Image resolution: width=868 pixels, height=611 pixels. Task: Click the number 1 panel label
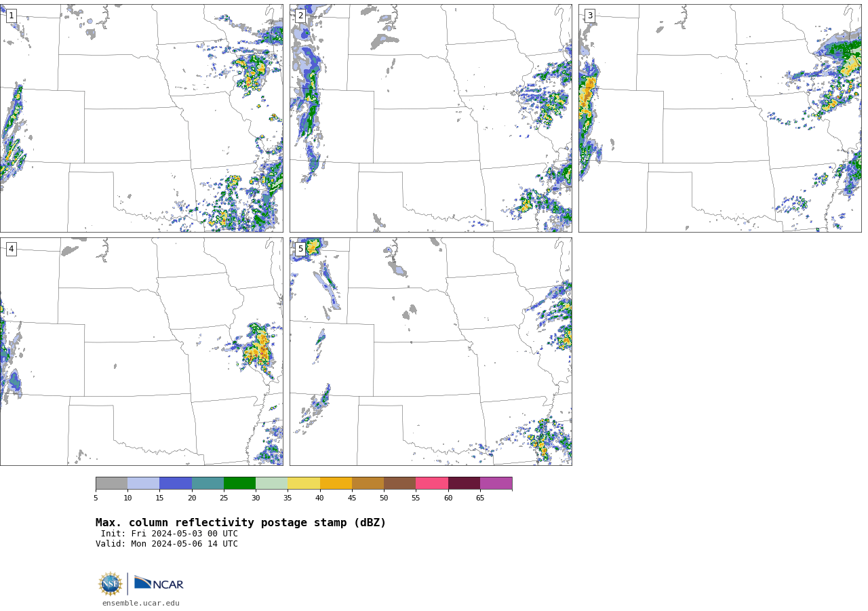[11, 16]
